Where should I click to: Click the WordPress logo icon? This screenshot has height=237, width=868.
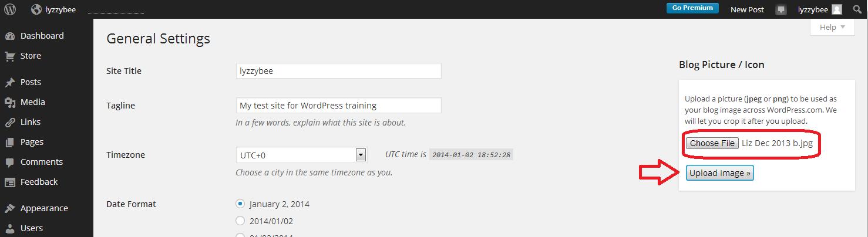(x=10, y=9)
